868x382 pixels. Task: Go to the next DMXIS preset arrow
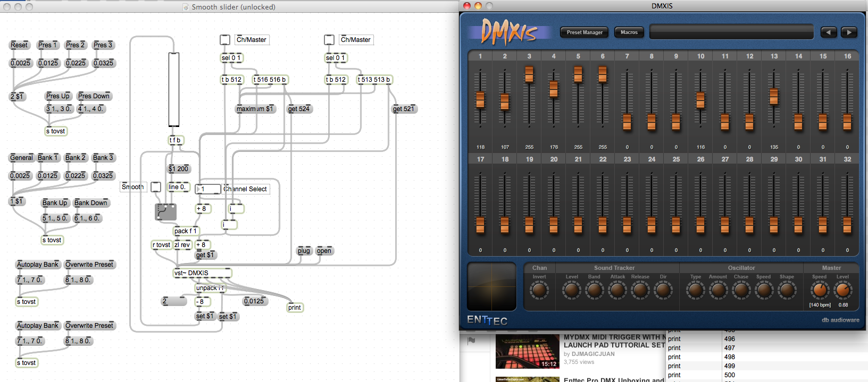click(849, 32)
